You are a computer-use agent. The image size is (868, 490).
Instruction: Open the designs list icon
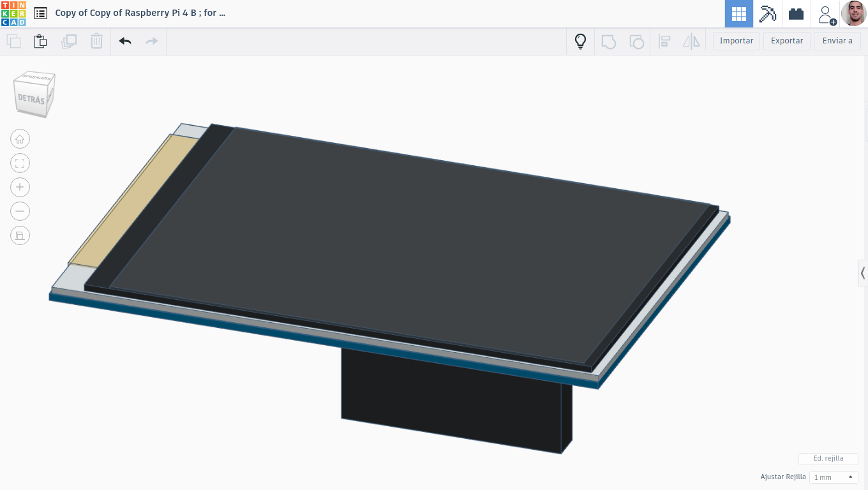click(40, 13)
